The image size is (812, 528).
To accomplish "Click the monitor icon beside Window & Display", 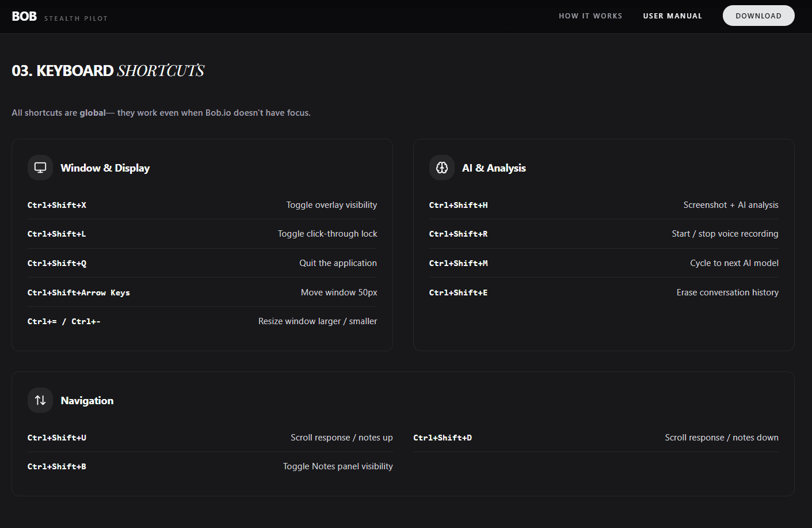I will click(x=40, y=168).
